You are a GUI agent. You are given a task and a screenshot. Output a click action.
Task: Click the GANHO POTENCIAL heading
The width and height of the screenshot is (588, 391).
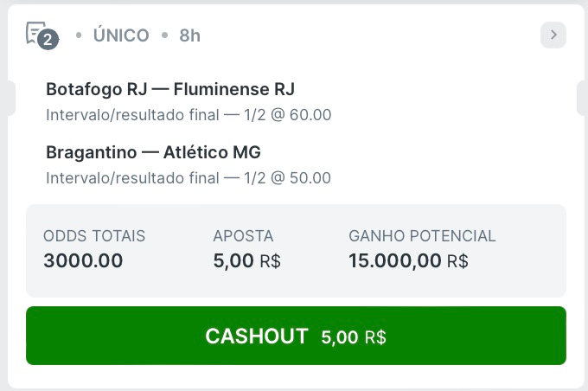(x=422, y=236)
